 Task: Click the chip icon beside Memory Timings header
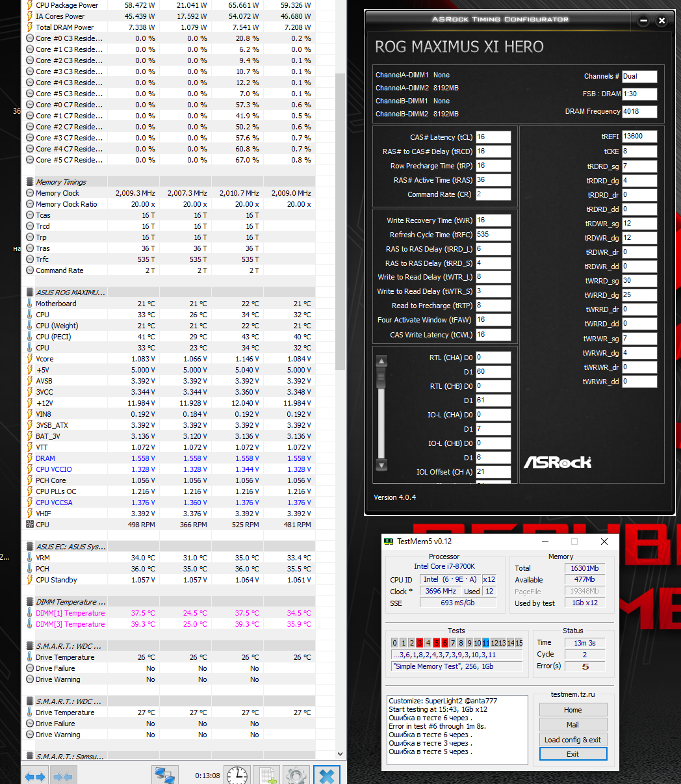coord(29,182)
